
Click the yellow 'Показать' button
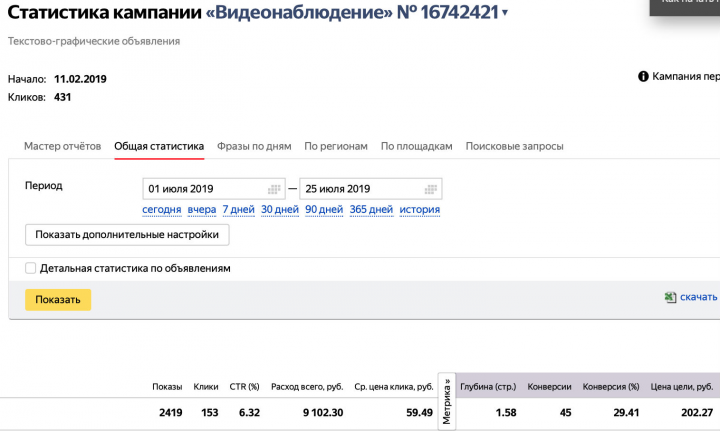58,300
